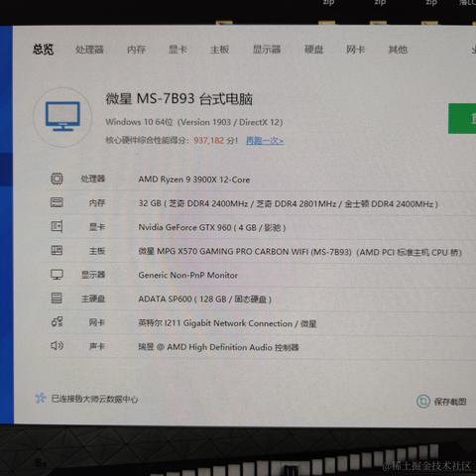
Task: Click the 937,182 score value
Action: (x=209, y=140)
